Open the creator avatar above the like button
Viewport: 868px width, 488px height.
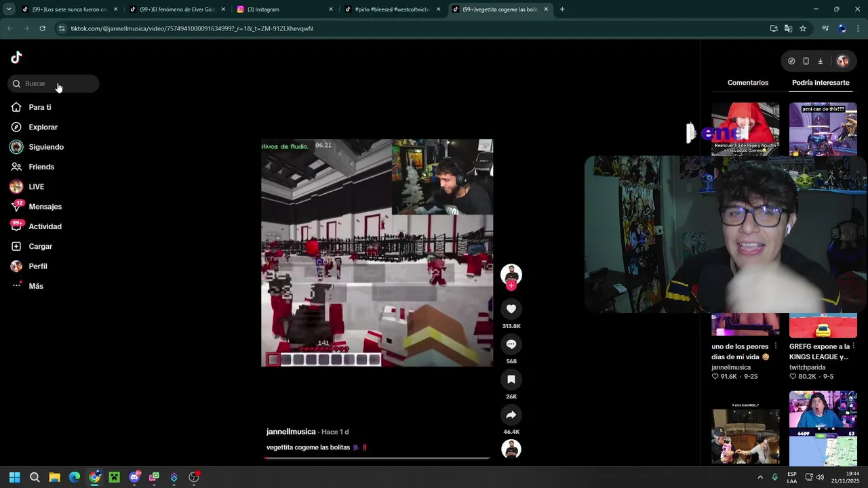coord(511,274)
